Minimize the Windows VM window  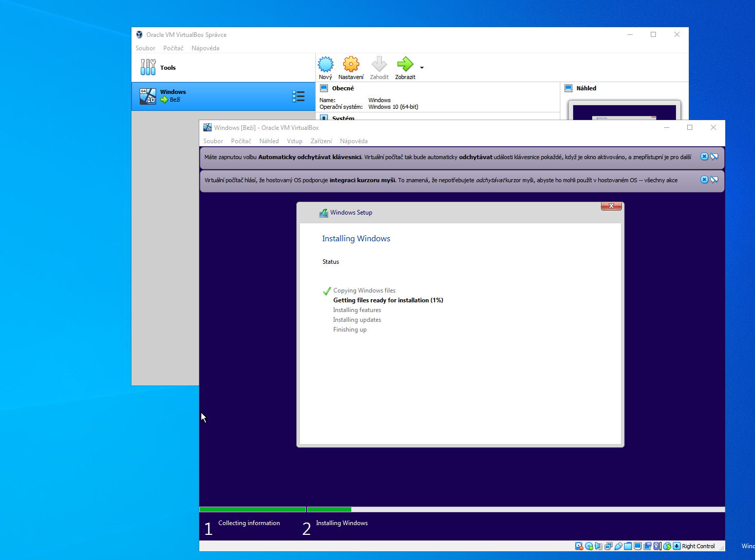[x=667, y=127]
